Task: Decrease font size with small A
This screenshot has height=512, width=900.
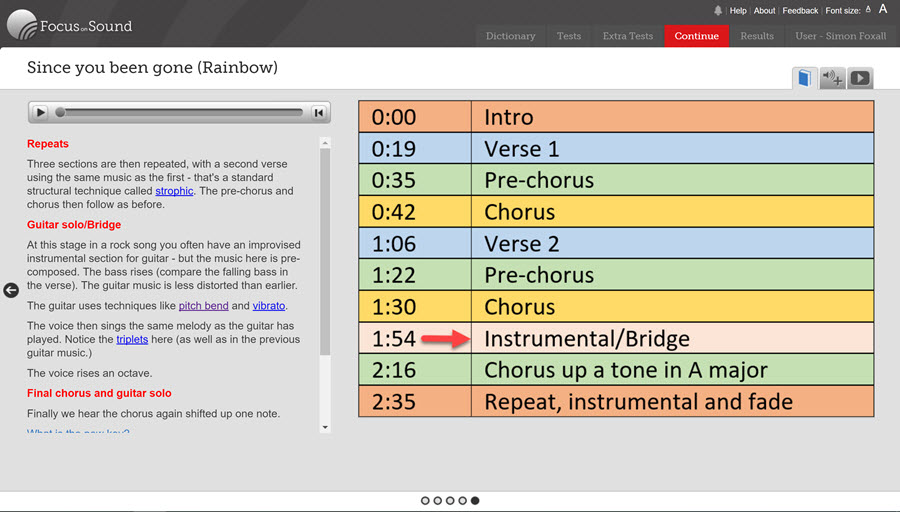Action: (868, 10)
